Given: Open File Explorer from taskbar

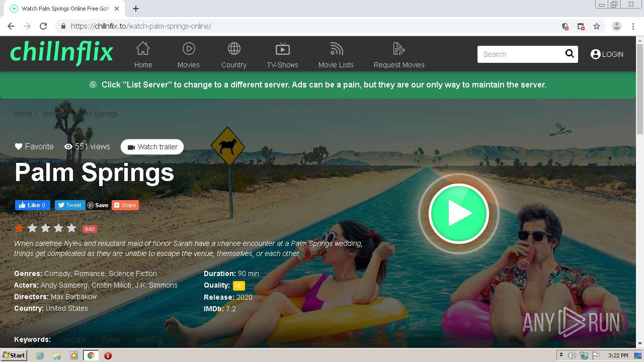Looking at the screenshot, I should point(57,355).
